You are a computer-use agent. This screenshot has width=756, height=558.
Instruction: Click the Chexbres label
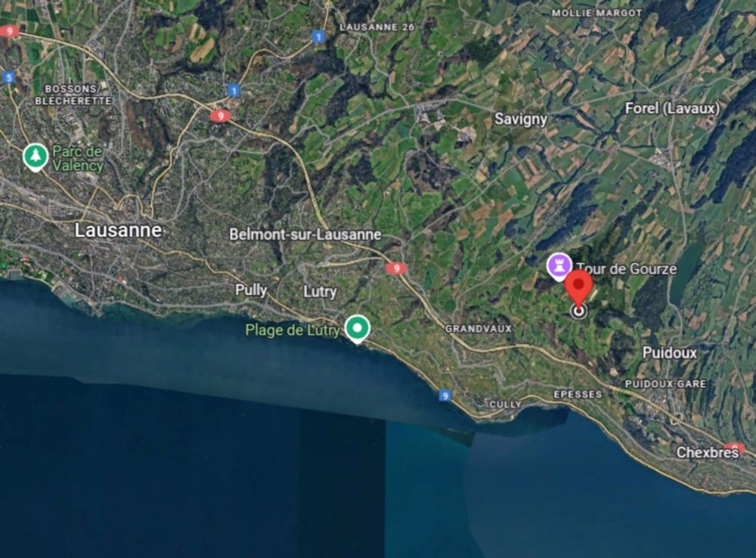(x=707, y=452)
